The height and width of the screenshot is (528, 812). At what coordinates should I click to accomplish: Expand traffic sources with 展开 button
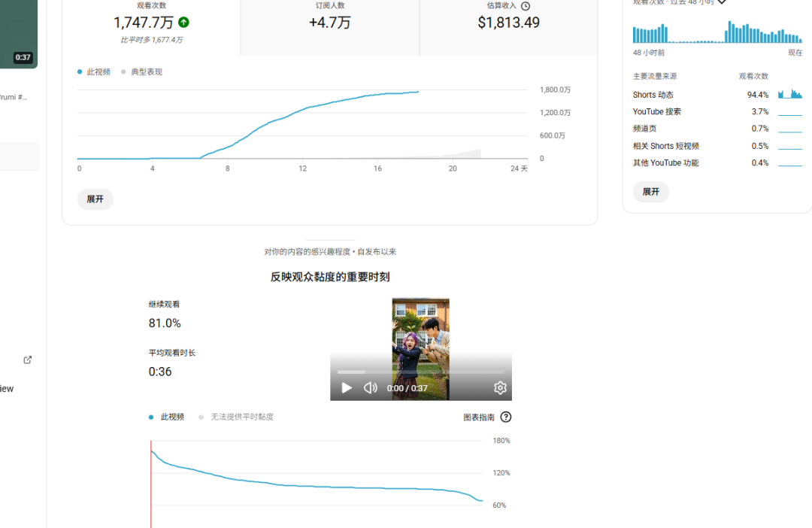pyautogui.click(x=651, y=192)
